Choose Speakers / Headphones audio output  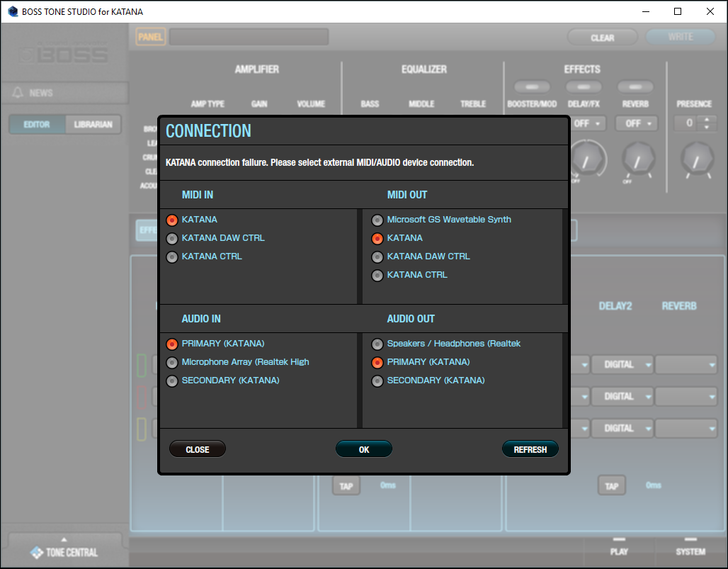coord(377,344)
